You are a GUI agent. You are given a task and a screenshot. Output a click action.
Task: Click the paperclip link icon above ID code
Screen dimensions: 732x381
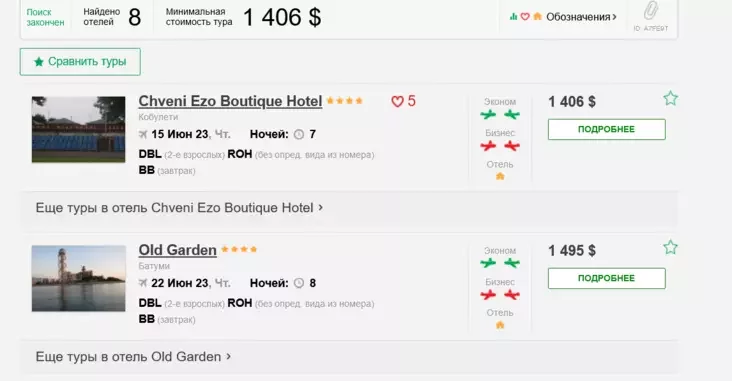pyautogui.click(x=651, y=10)
